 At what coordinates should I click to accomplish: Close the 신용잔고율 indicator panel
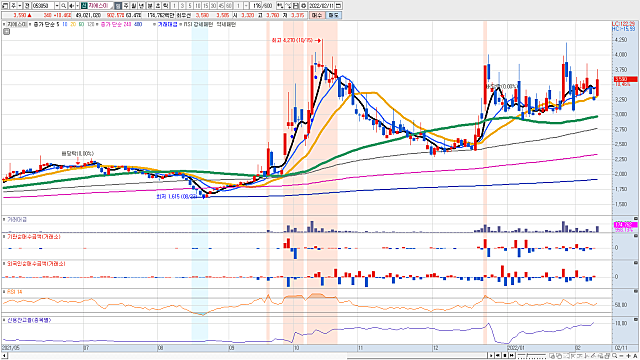[636, 319]
